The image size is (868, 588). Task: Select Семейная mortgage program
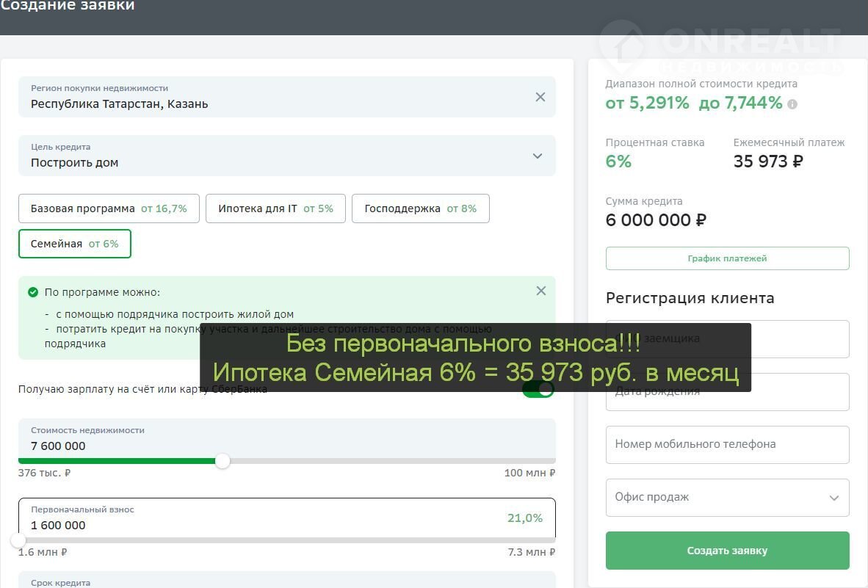74,244
